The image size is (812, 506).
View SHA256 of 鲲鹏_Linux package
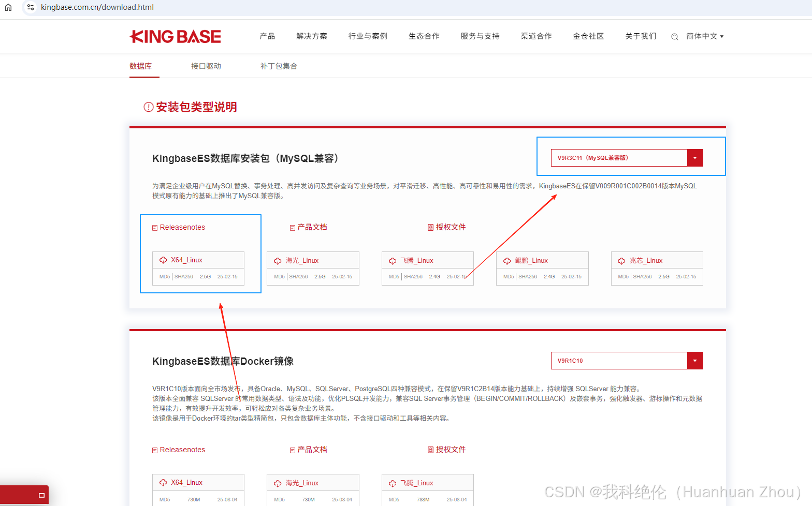(528, 277)
